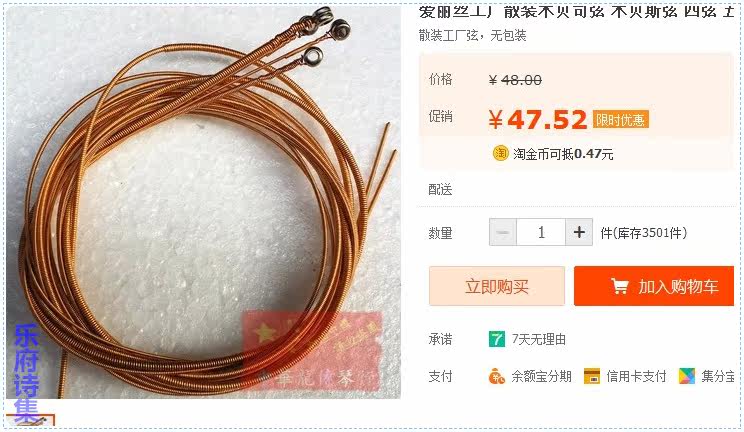Click the 信用卡支付 payment option
744x432 pixels.
[x=636, y=376]
